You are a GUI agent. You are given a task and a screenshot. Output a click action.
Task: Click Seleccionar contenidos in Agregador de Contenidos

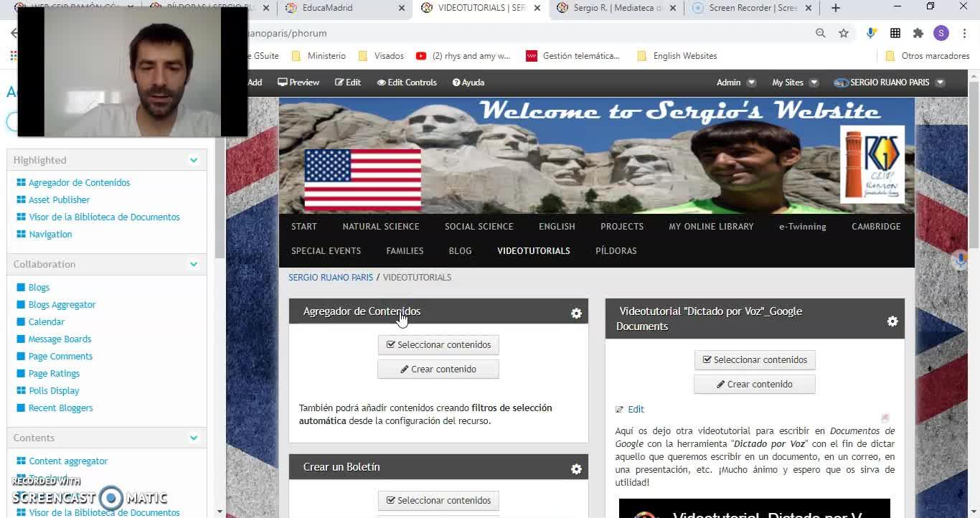[x=438, y=345]
